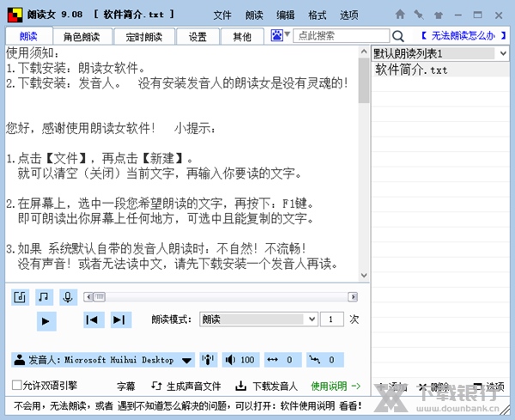Click the magnifier search icon
Screen dimensions: 515x420
click(x=398, y=36)
